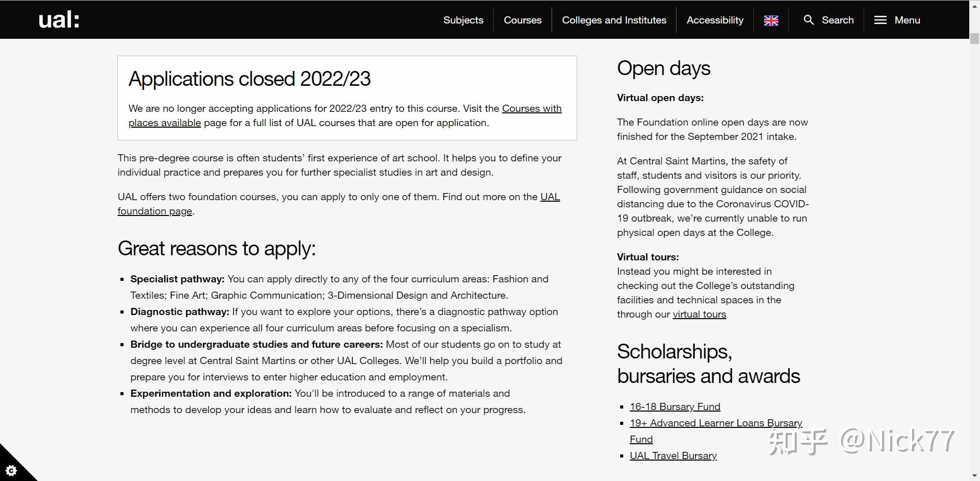The width and height of the screenshot is (980, 481).
Task: Click the 'Great reasons to apply:' heading
Action: point(216,249)
